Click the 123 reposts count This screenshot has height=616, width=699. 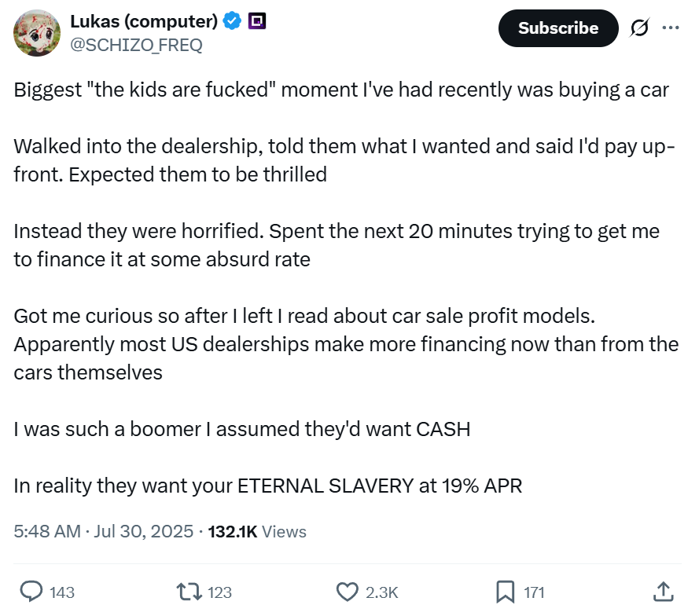click(x=219, y=592)
